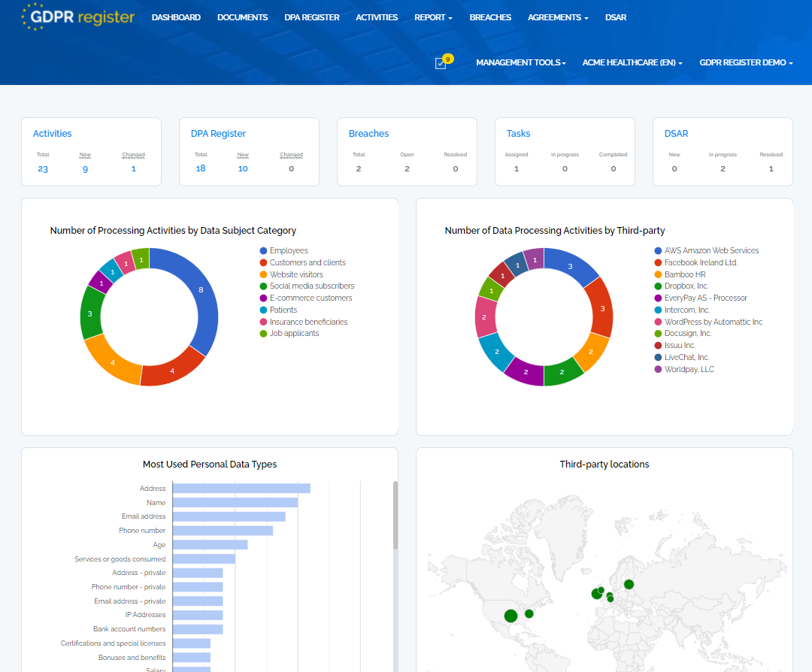
Task: Click 'Bank account numbers' chart label
Action: click(129, 629)
